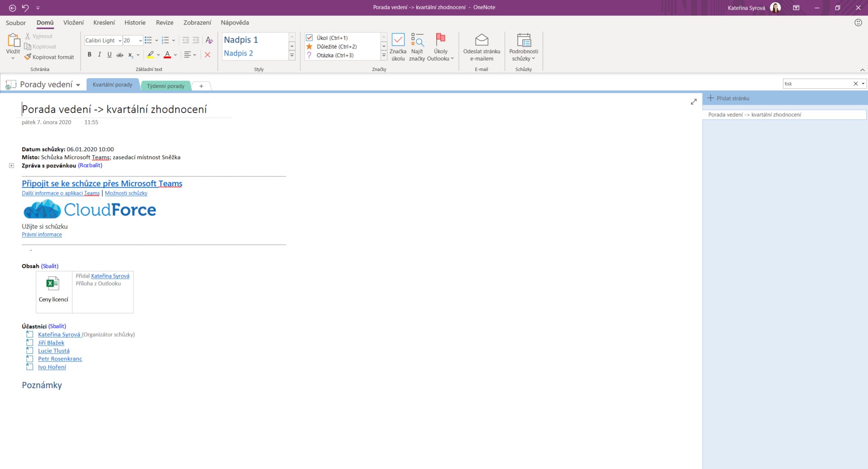Open font size 20 dropdown
The image size is (868, 469).
tap(140, 41)
